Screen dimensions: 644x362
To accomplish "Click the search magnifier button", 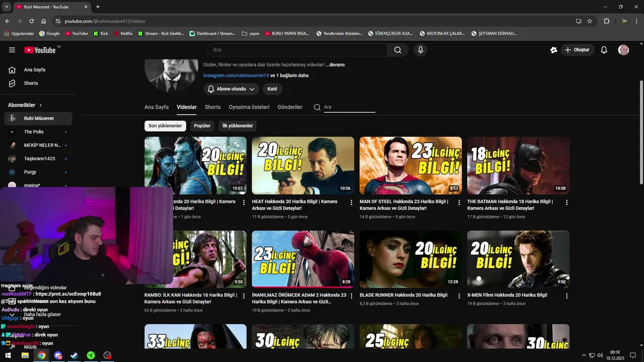I will pyautogui.click(x=397, y=50).
